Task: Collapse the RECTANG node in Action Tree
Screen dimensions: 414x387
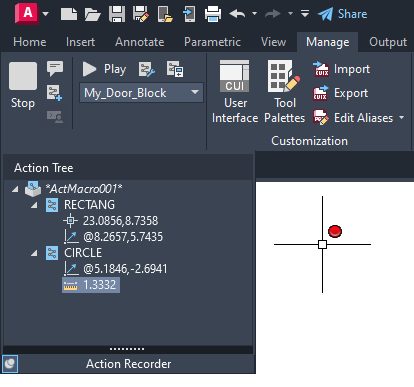Action: click(34, 205)
